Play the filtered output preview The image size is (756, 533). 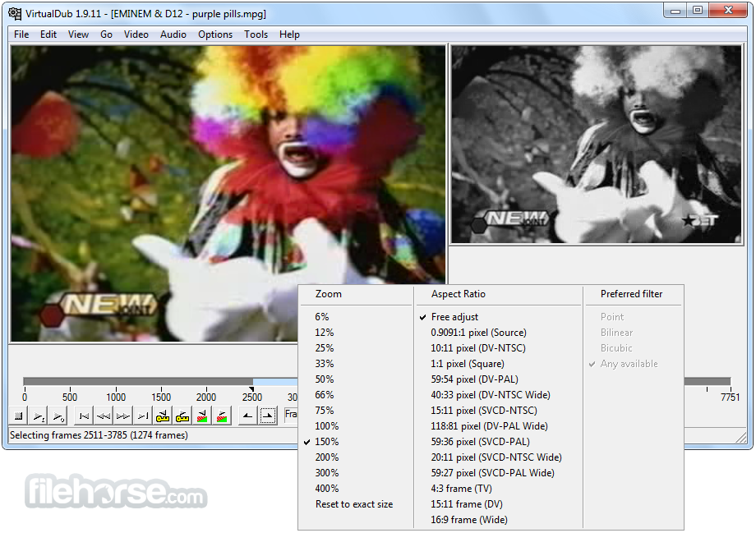tap(58, 415)
